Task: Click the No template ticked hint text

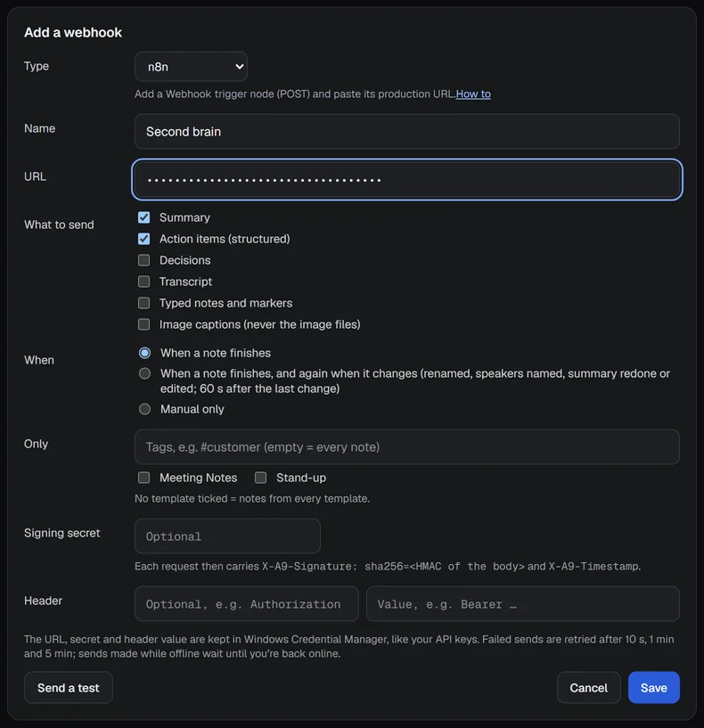Action: (x=252, y=499)
